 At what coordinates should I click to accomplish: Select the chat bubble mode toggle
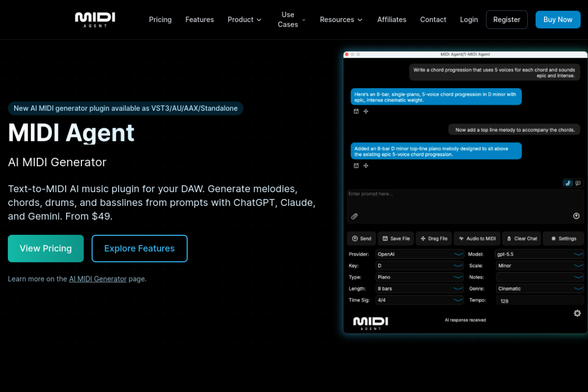coord(578,183)
